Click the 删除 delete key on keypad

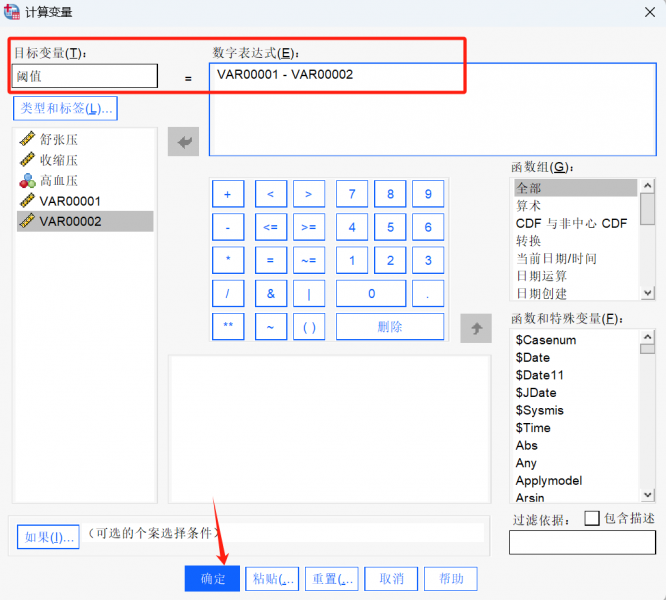coord(390,327)
